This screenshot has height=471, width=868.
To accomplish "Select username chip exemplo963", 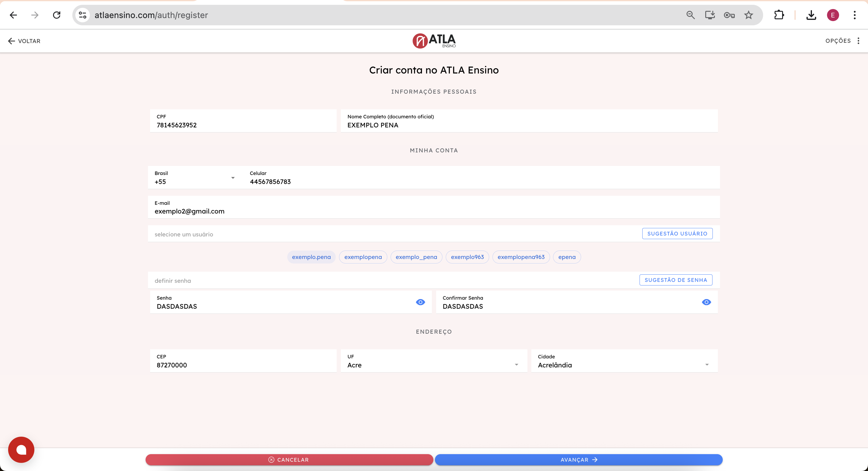I will click(467, 257).
